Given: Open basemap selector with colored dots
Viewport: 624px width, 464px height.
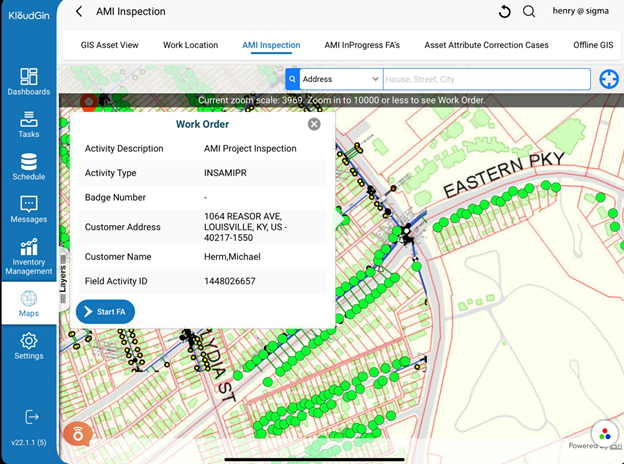Looking at the screenshot, I should pyautogui.click(x=604, y=434).
